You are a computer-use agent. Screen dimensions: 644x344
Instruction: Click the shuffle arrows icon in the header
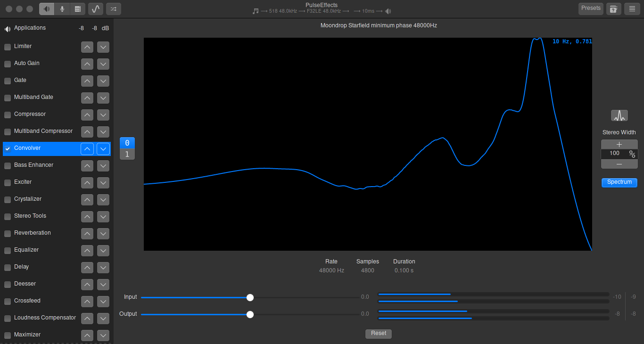pos(113,9)
